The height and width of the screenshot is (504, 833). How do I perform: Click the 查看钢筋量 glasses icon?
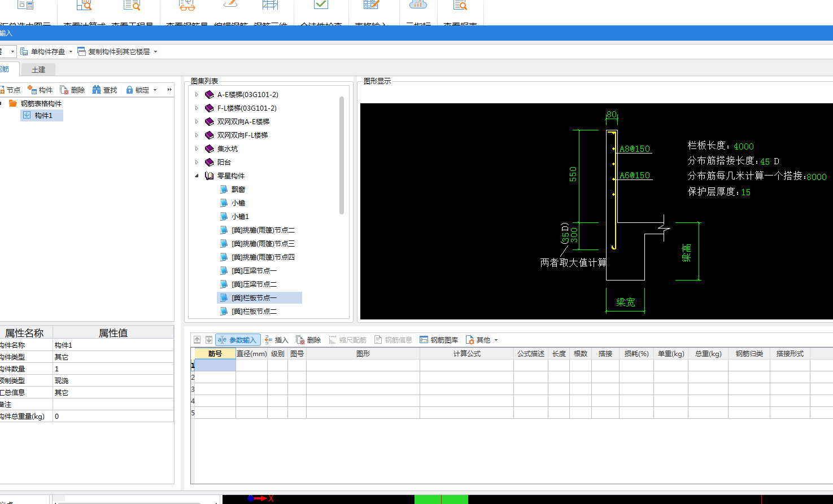tap(187, 5)
